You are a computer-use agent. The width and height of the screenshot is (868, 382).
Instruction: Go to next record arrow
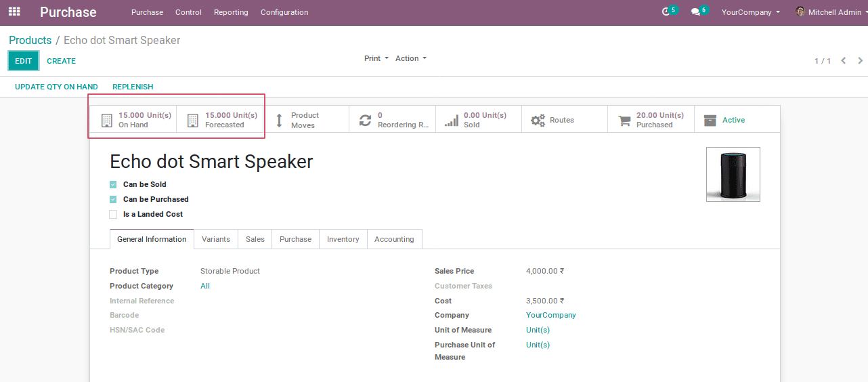[x=861, y=60]
